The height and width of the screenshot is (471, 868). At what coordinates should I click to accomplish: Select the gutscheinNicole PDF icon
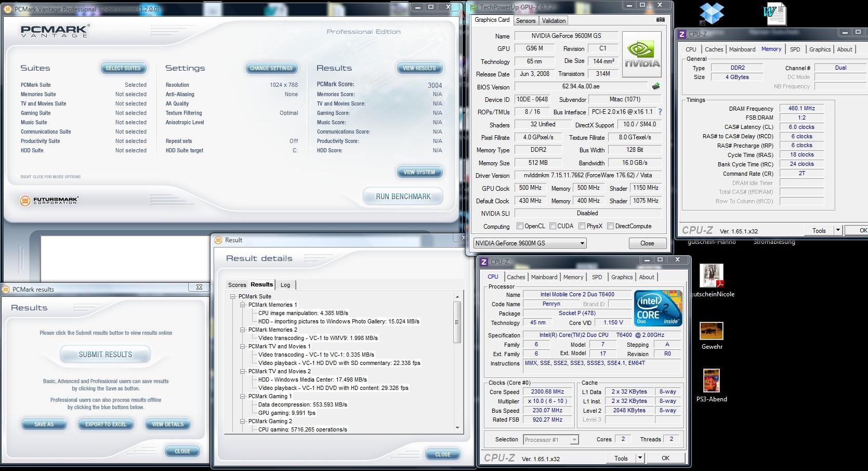[712, 281]
